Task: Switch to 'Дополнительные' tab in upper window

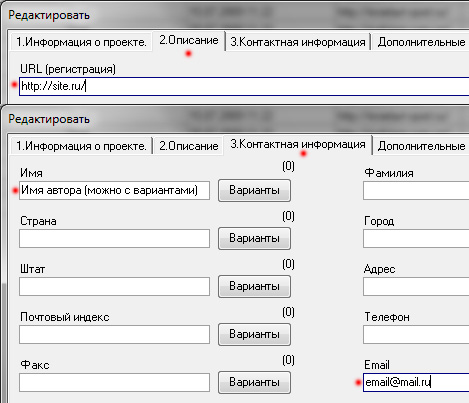Action: click(421, 42)
